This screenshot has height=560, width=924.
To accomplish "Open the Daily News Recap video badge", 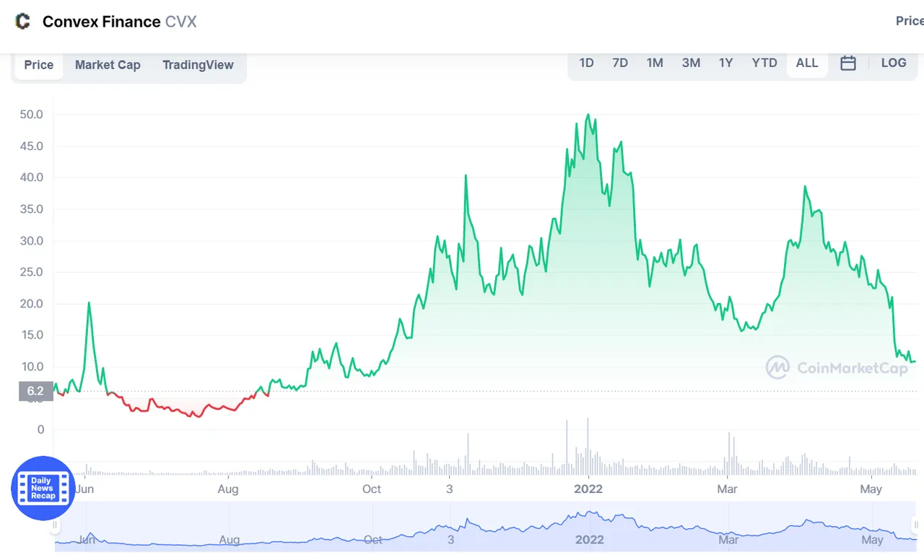I will [43, 489].
